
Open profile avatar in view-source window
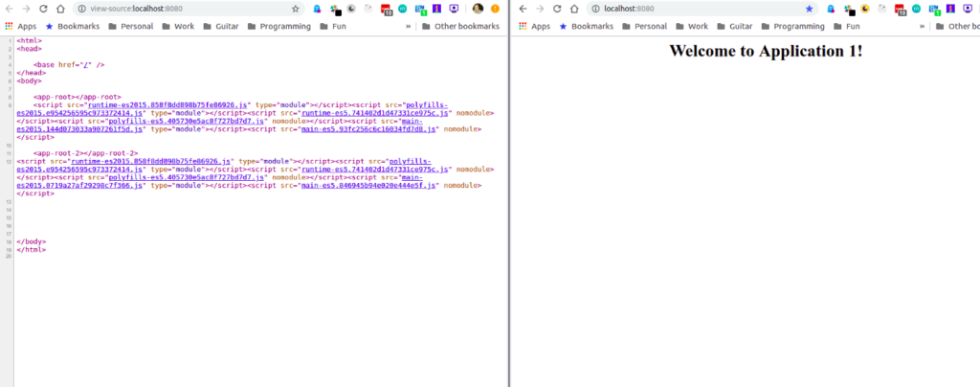pyautogui.click(x=479, y=9)
